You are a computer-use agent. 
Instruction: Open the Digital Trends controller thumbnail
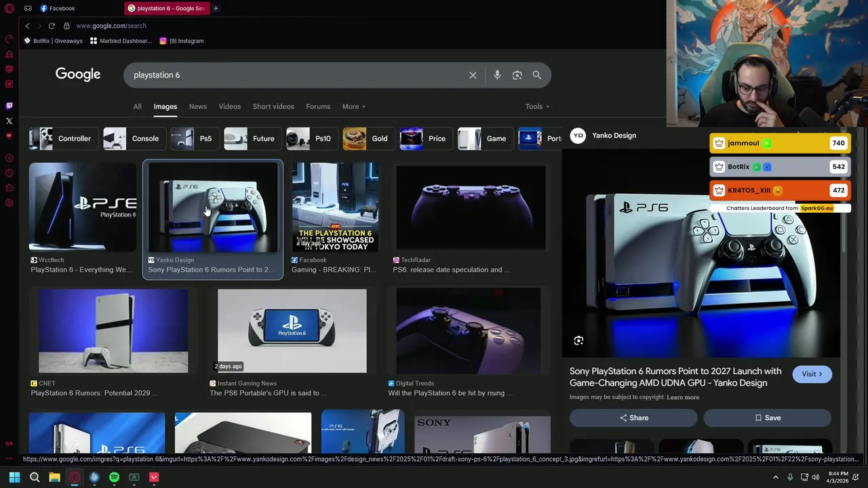click(x=468, y=331)
